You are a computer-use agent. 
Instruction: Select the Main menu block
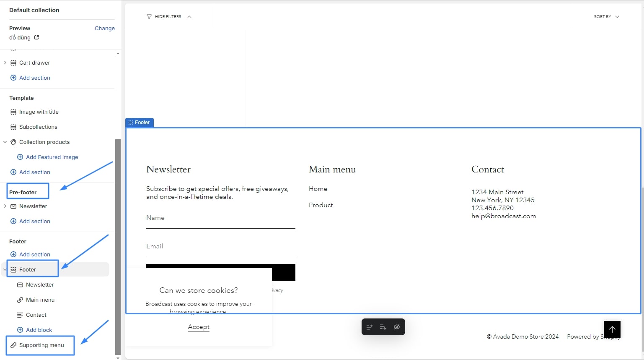(x=40, y=300)
